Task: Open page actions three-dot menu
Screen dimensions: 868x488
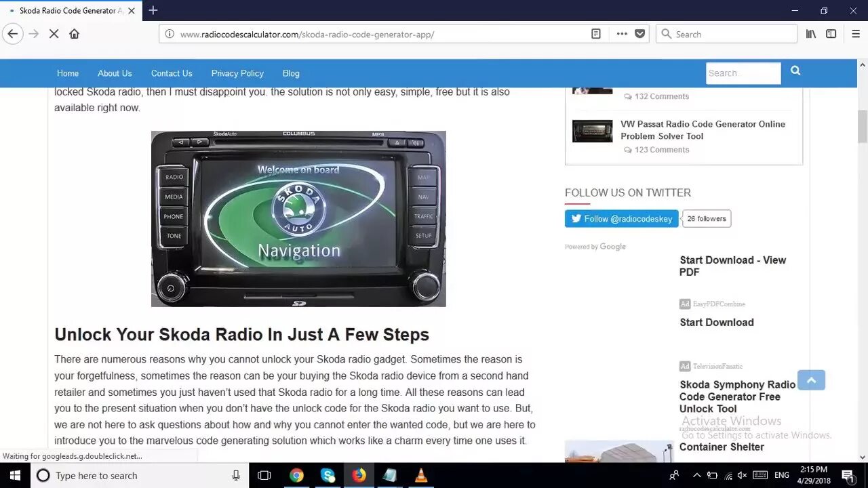Action: coord(622,34)
